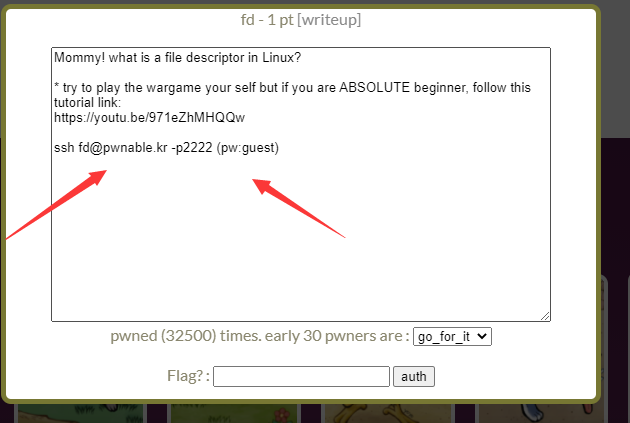Dismiss popup via gray overlay at top right

pyautogui.click(x=615, y=68)
